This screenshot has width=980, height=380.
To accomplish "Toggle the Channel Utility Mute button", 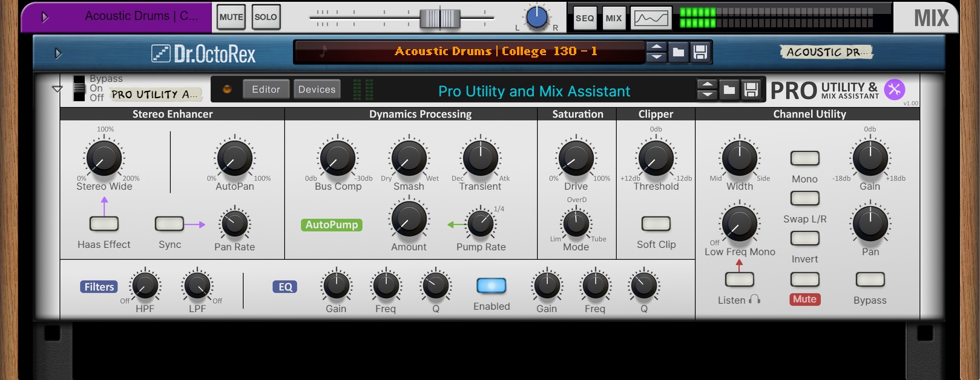I will pos(805,279).
